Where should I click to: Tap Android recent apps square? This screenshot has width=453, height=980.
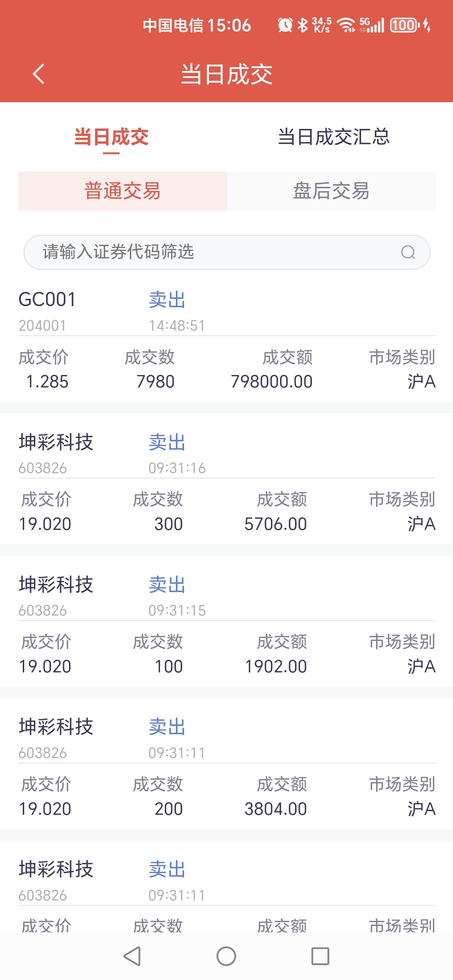point(320,956)
